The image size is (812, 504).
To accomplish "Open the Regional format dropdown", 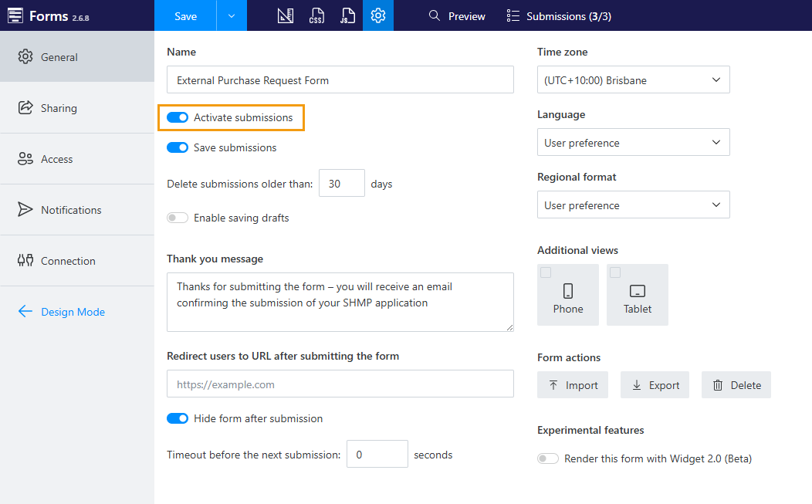I will [633, 205].
